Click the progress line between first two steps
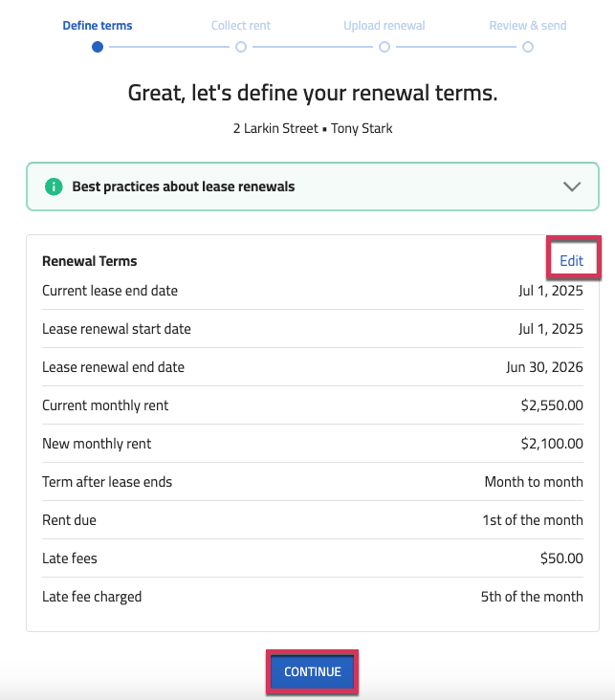 pyautogui.click(x=169, y=47)
